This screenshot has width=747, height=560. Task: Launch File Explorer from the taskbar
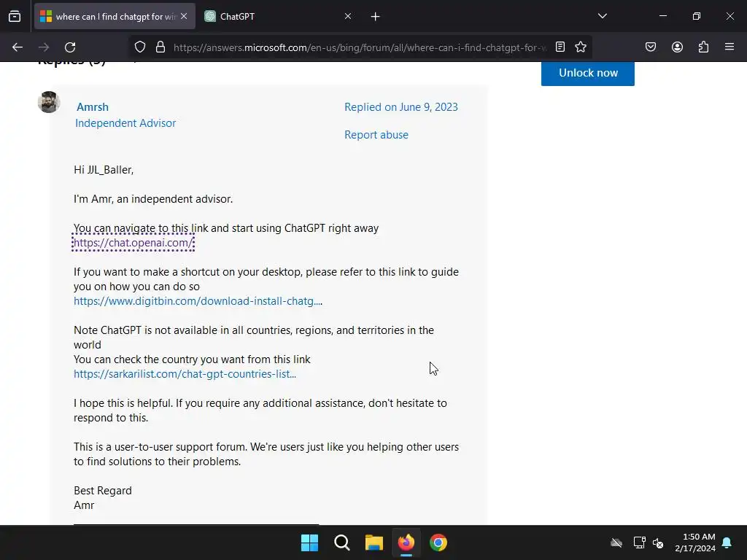(x=374, y=542)
